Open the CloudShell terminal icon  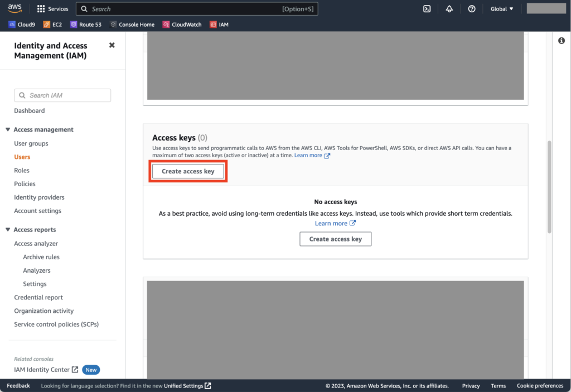click(427, 9)
